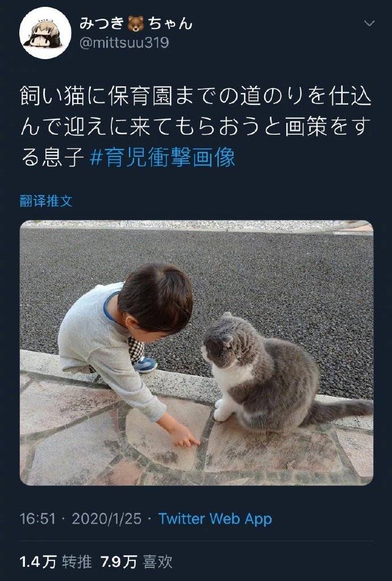View the 1.4万 retweet count
The height and width of the screenshot is (581, 392).
(37, 562)
